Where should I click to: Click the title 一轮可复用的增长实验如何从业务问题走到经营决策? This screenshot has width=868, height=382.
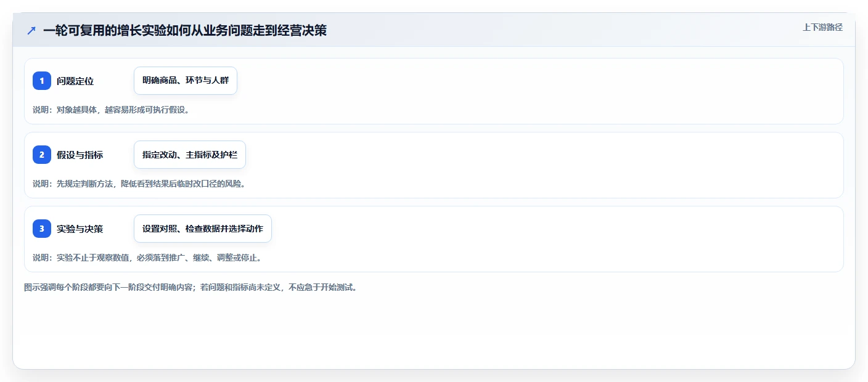point(185,30)
